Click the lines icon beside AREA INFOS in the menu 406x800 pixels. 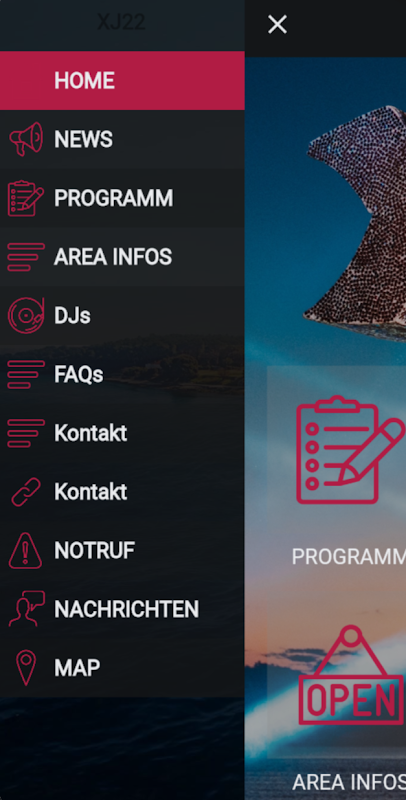pyautogui.click(x=26, y=257)
